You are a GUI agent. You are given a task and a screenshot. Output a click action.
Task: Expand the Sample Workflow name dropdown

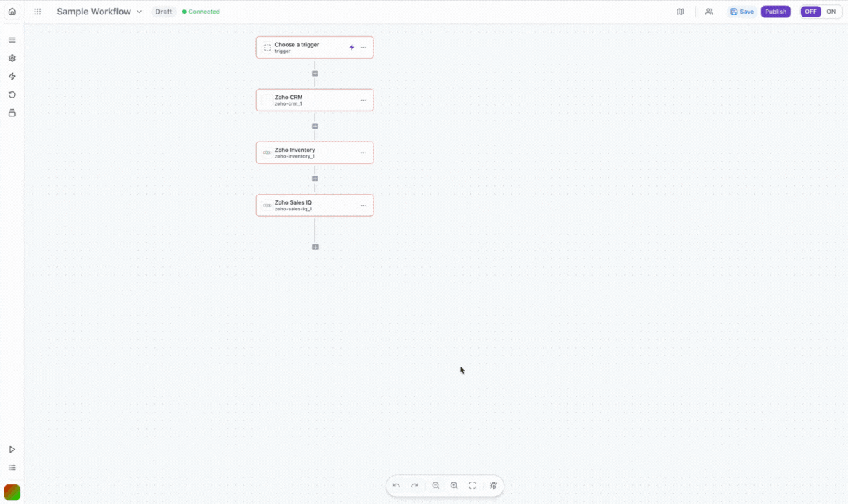click(140, 12)
